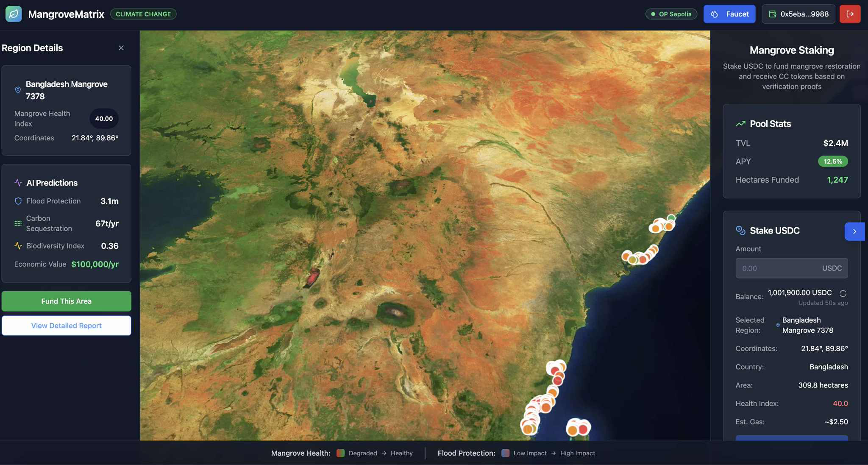Click the MangroveMatrix leaf logo icon
868x465 pixels.
(14, 14)
